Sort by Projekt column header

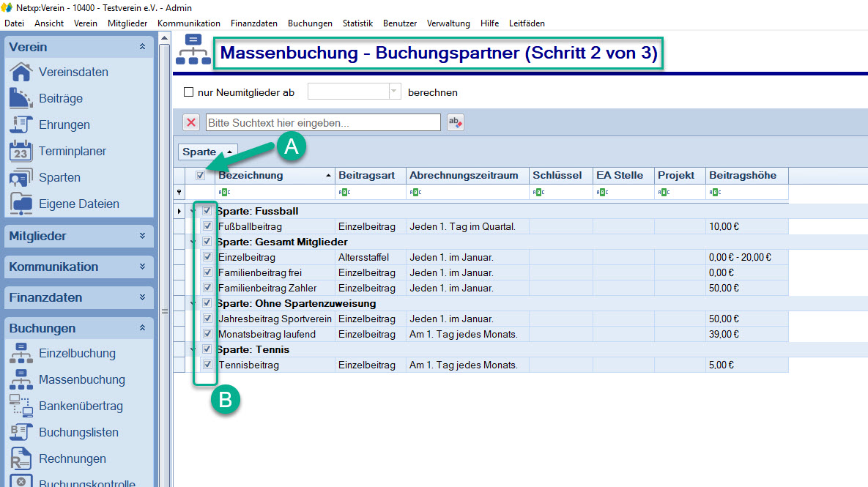point(680,176)
